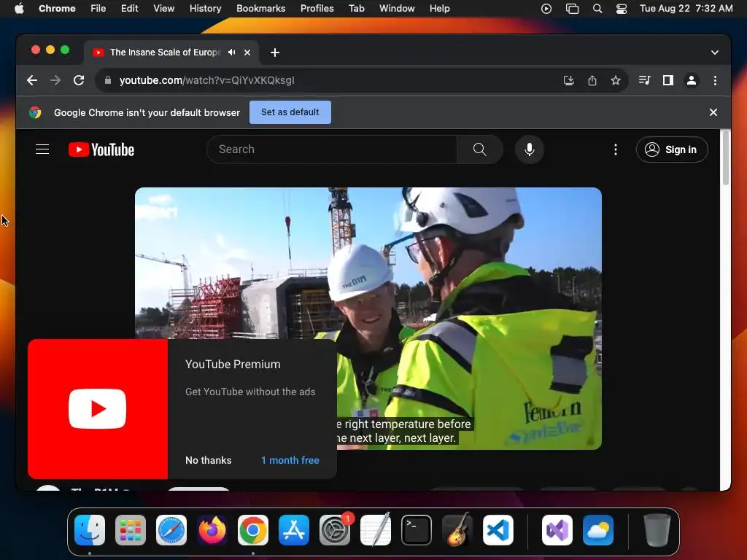Open the Help menu
This screenshot has width=747, height=560.
tap(439, 9)
